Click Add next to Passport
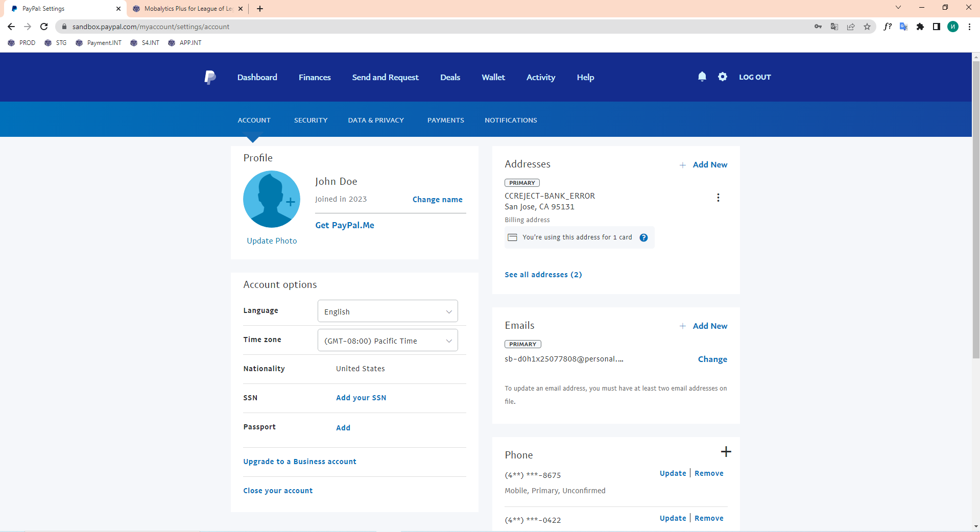 pos(343,428)
